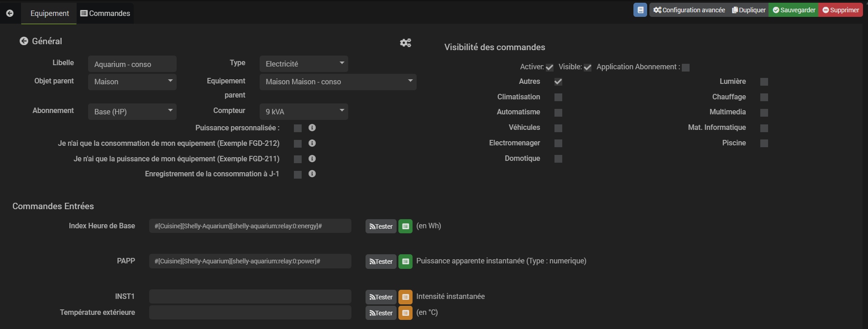Click the orange command picker icon for INST1
This screenshot has height=329, width=868.
405,297
